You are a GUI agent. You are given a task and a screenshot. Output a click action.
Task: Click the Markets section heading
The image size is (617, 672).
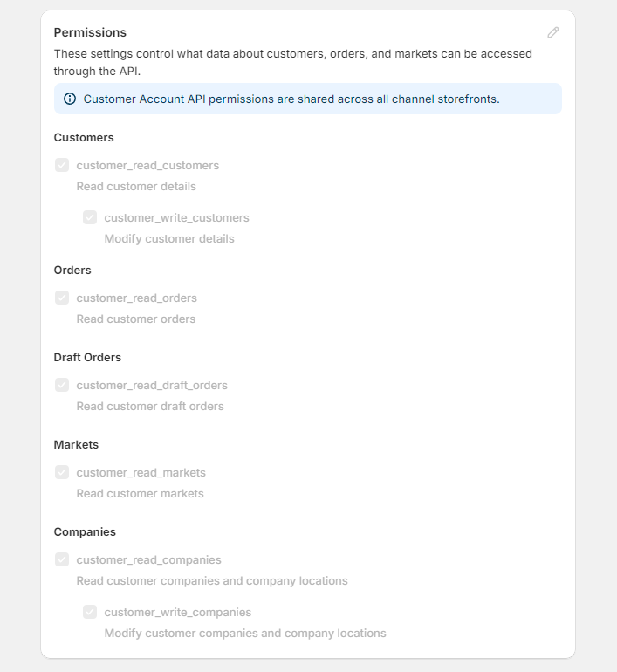(x=76, y=444)
